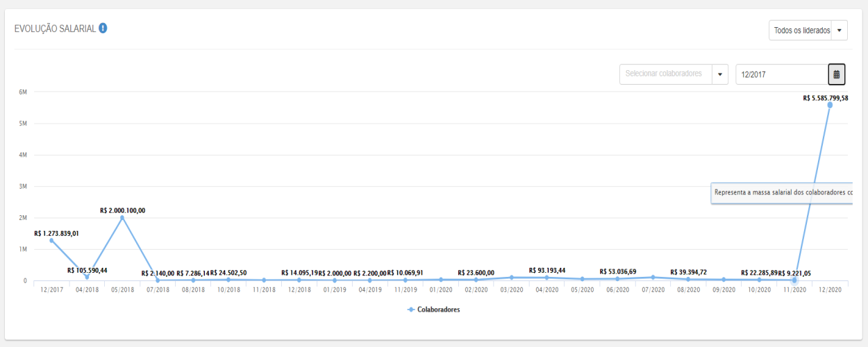Select the 05/2018 peak data point

pos(122,218)
